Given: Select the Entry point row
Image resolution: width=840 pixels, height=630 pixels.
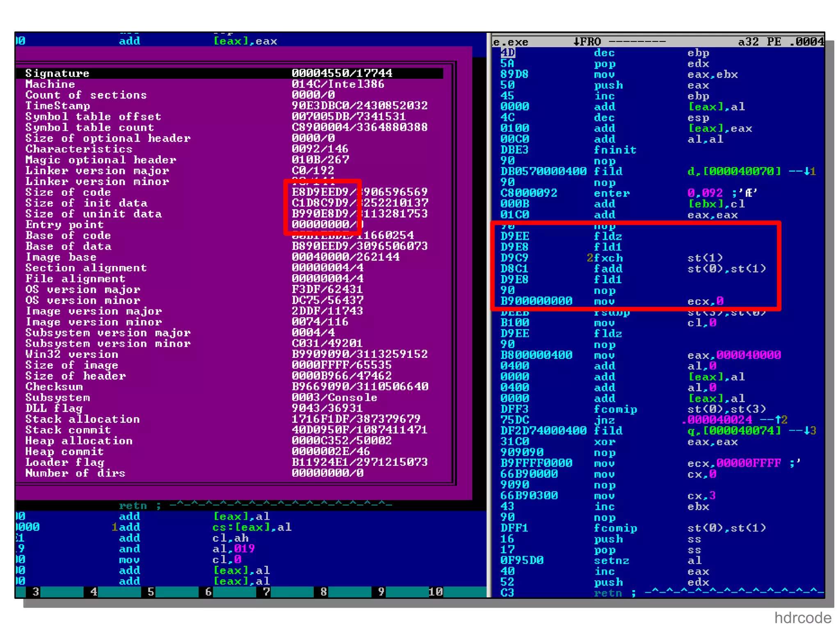Looking at the screenshot, I should point(230,225).
